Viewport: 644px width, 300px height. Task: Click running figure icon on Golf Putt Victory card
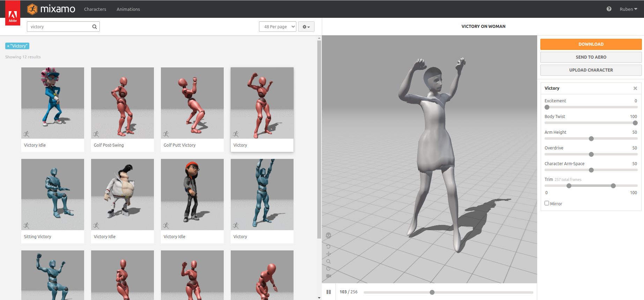166,134
